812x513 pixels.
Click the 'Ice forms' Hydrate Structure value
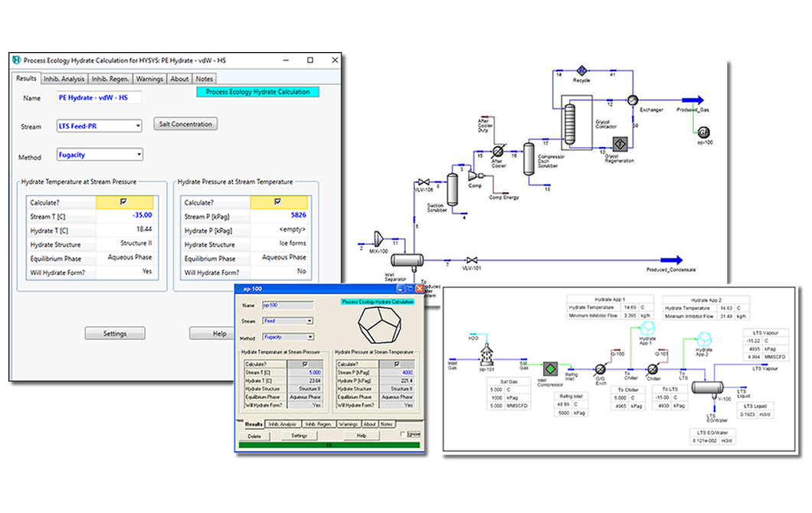[x=293, y=243]
